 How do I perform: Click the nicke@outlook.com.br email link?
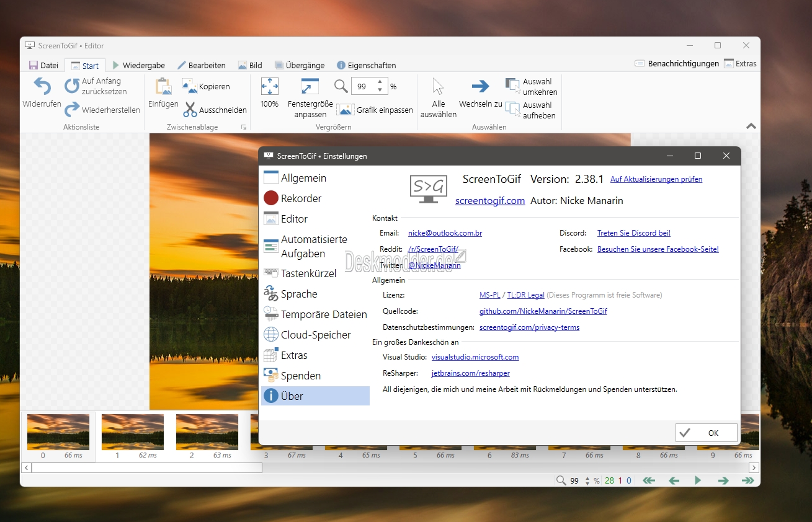point(445,233)
